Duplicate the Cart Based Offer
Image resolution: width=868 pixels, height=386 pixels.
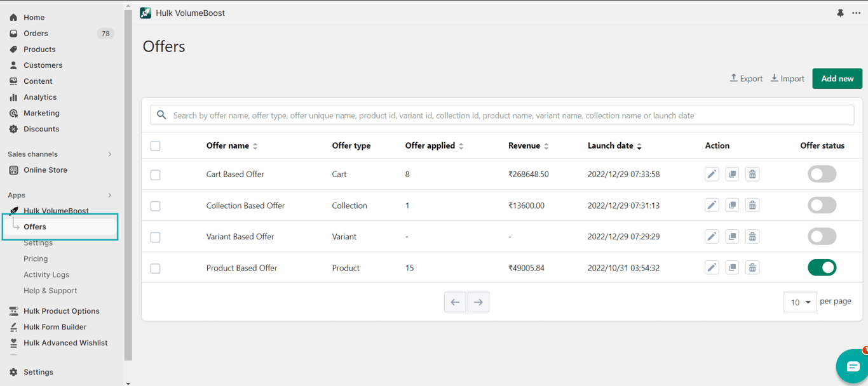tap(732, 174)
